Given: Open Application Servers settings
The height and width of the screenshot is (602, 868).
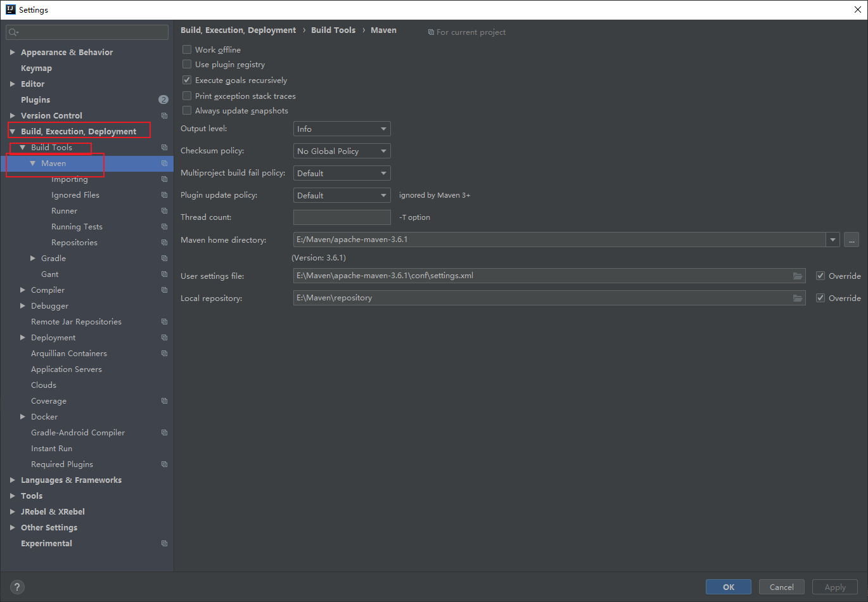Looking at the screenshot, I should (67, 369).
